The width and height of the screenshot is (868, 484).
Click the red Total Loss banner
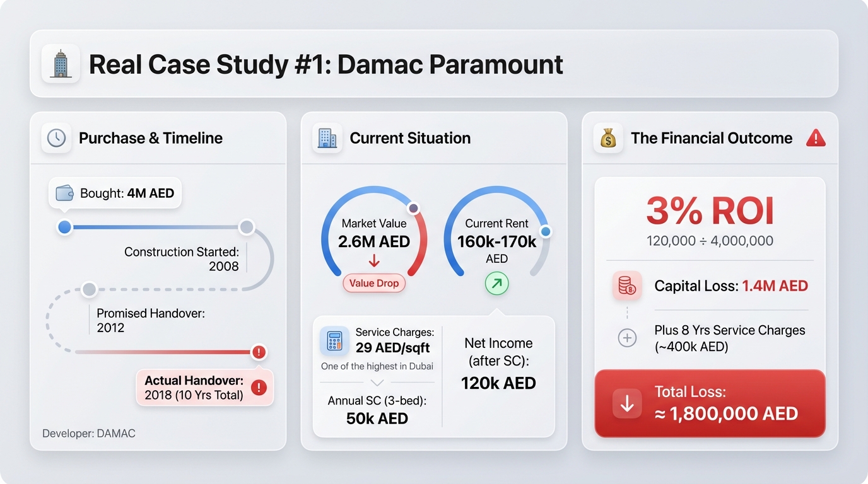[x=710, y=403]
